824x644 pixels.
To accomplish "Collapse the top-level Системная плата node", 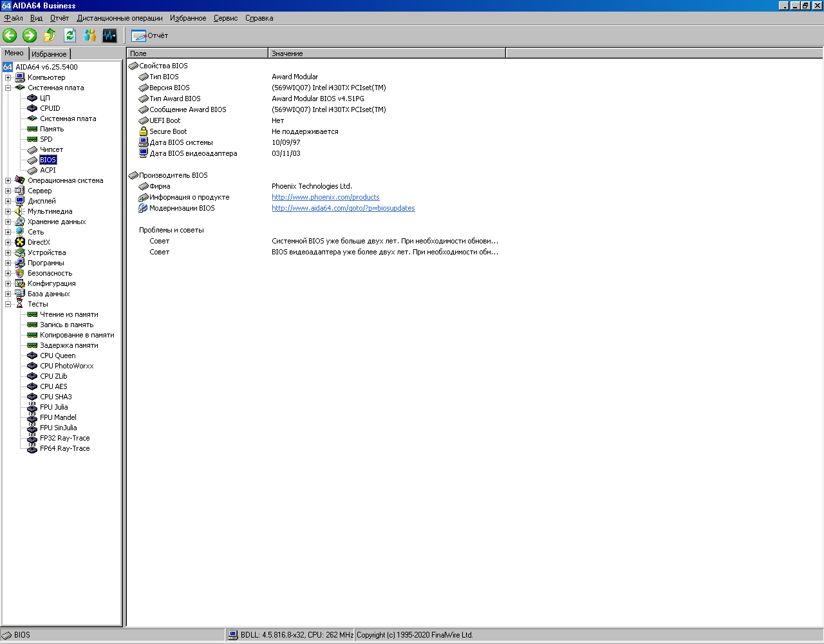I will coord(8,88).
